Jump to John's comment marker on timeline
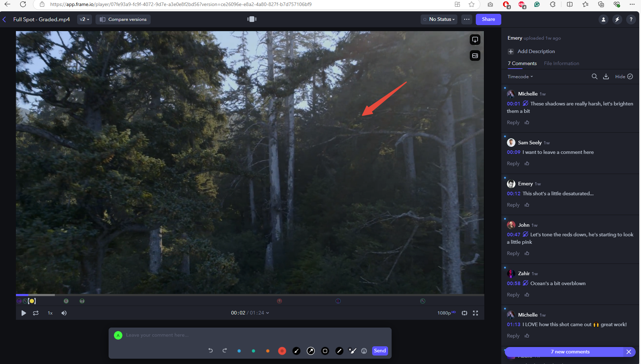This screenshot has height=364, width=641. [x=279, y=301]
